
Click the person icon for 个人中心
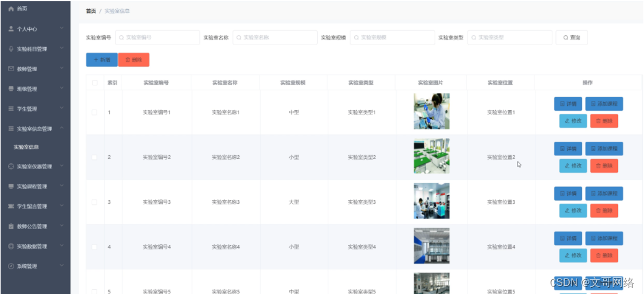11,28
